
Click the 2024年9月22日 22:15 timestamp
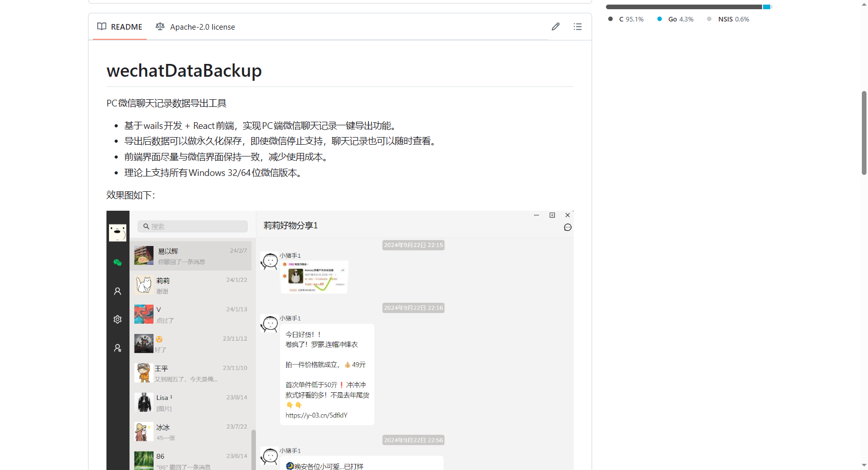click(414, 245)
